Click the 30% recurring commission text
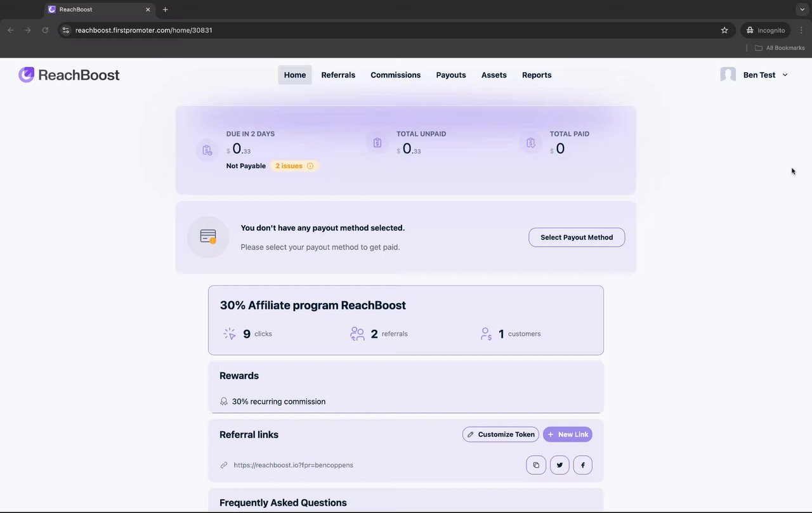 (x=278, y=401)
